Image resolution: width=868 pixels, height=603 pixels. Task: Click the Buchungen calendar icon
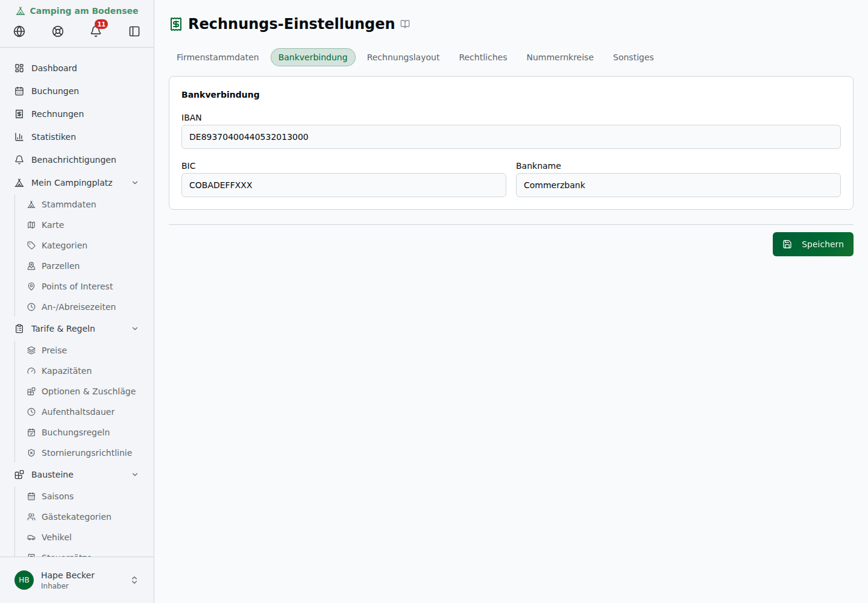tap(19, 91)
